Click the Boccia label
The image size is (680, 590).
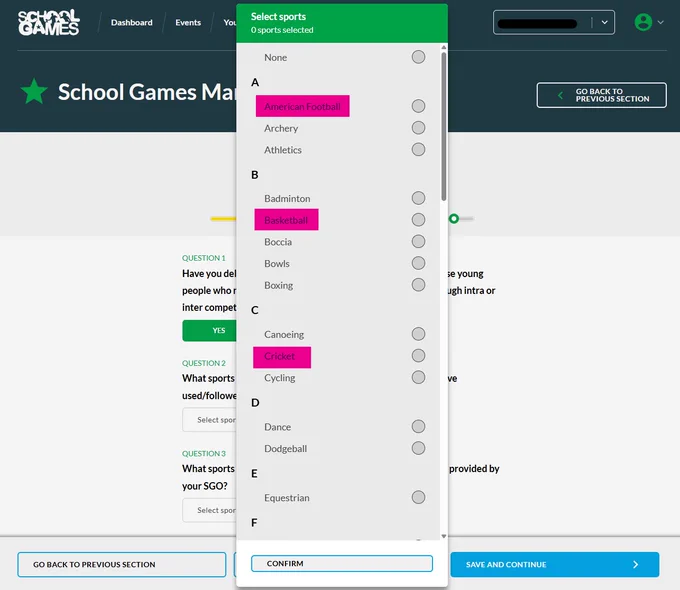pyautogui.click(x=278, y=242)
